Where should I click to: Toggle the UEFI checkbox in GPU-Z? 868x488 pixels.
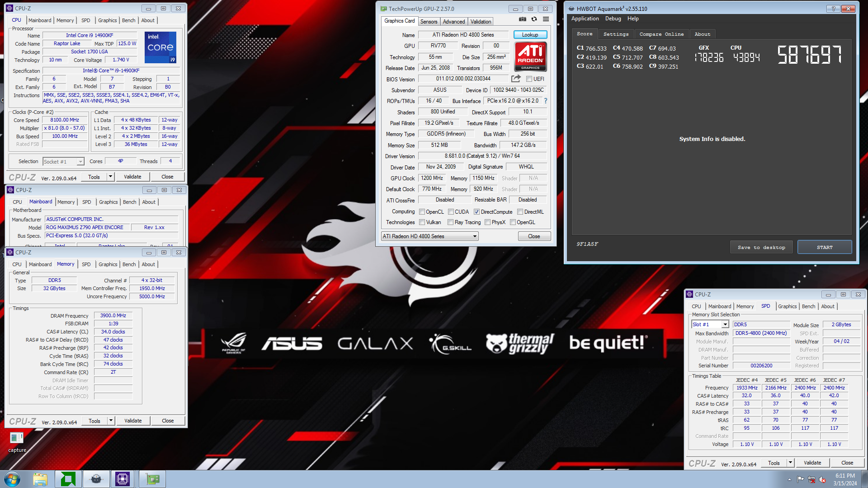click(529, 79)
